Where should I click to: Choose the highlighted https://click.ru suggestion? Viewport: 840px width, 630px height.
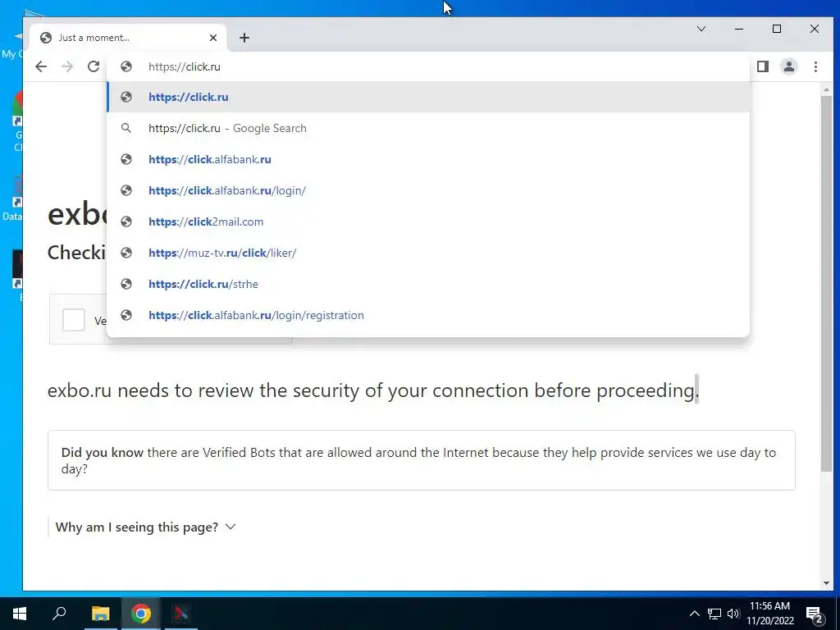click(428, 97)
